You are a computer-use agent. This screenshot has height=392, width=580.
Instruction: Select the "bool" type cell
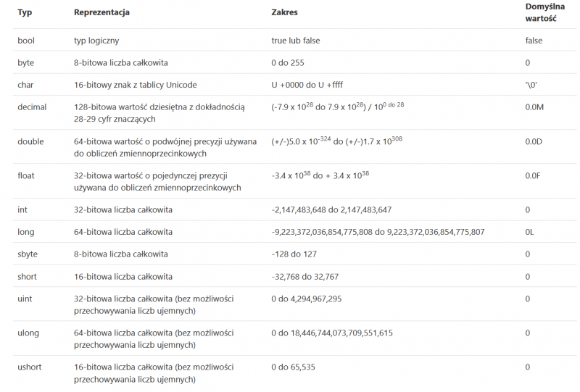26,41
